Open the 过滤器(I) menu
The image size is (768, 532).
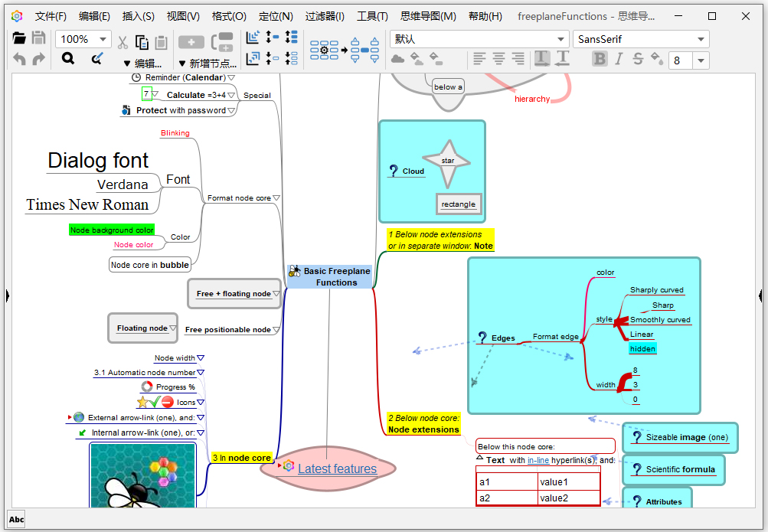[x=325, y=16]
